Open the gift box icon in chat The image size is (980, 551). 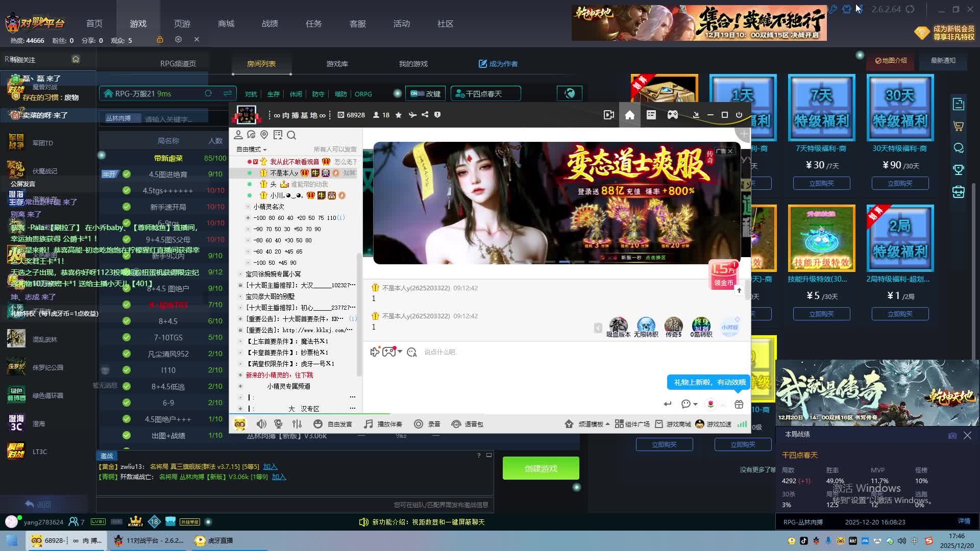coord(739,404)
